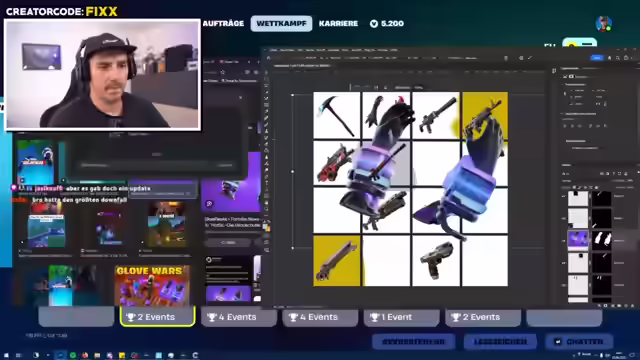Screen dimensions: 640x360
Task: Select the 1 Event tournament button
Action: [x=402, y=317]
